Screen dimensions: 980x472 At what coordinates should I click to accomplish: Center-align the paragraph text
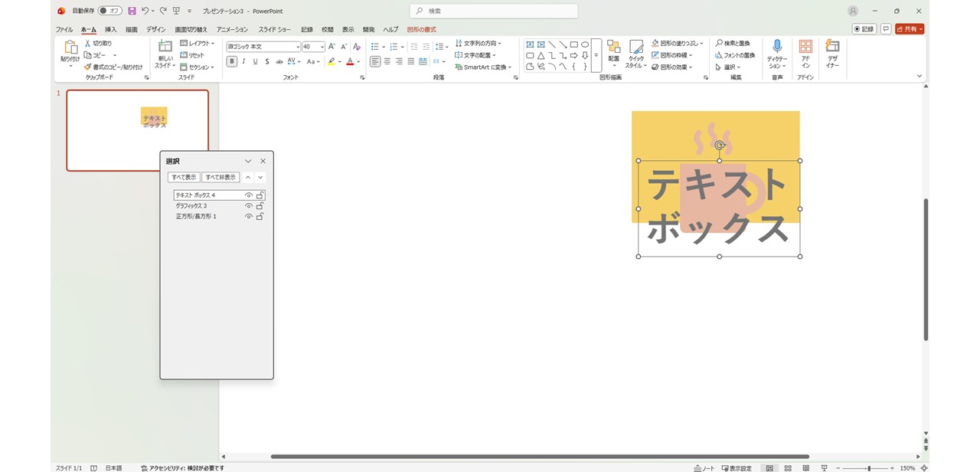pos(387,61)
